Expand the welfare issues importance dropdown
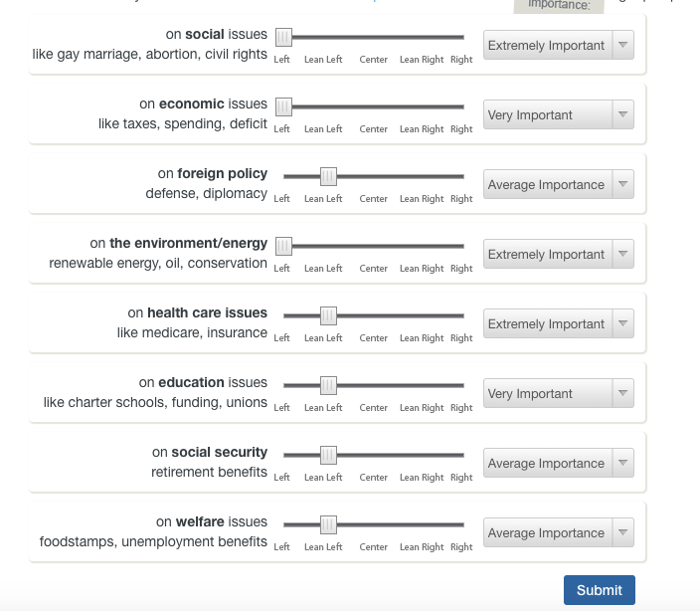Image resolution: width=700 pixels, height=611 pixels. [x=559, y=533]
